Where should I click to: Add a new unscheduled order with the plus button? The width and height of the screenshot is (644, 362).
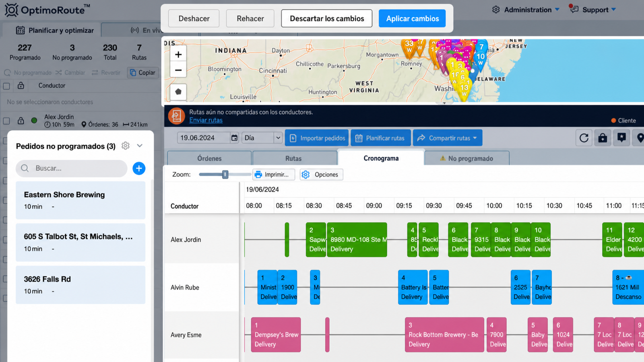[139, 168]
